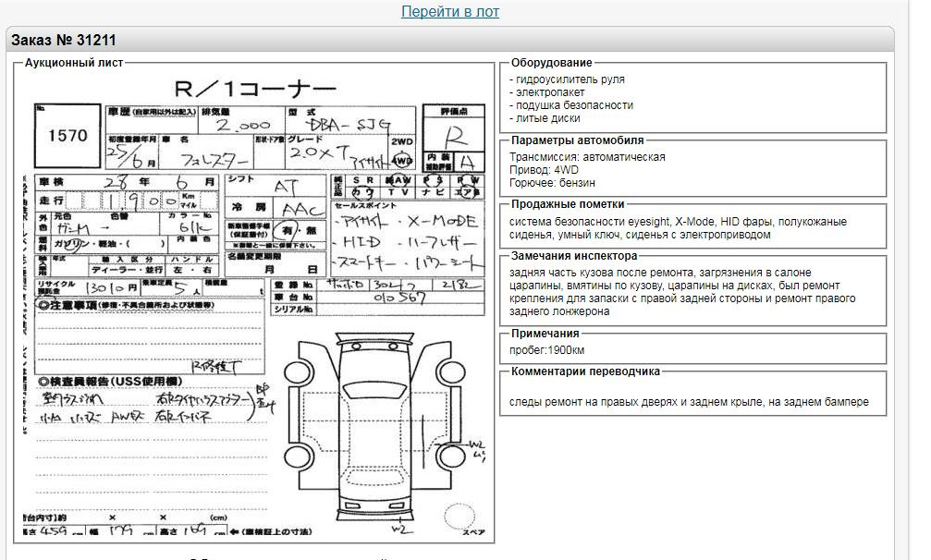Viewport: 931px width, 560px height.
Task: Select 'Примечания' section title
Action: pos(545,334)
